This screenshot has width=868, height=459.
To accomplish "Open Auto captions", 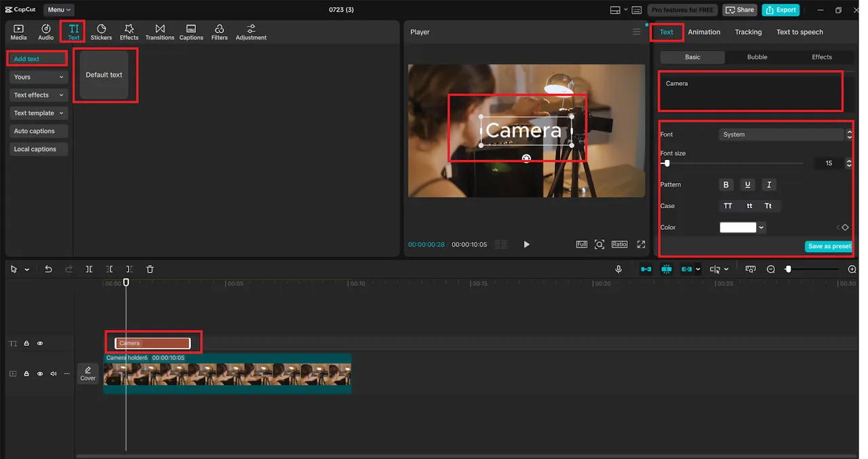I will (x=39, y=131).
